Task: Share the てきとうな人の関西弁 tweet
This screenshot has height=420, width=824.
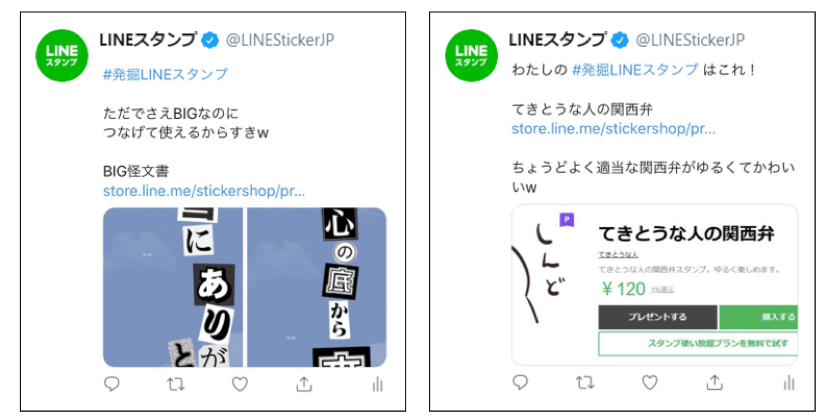Action: pyautogui.click(x=714, y=382)
